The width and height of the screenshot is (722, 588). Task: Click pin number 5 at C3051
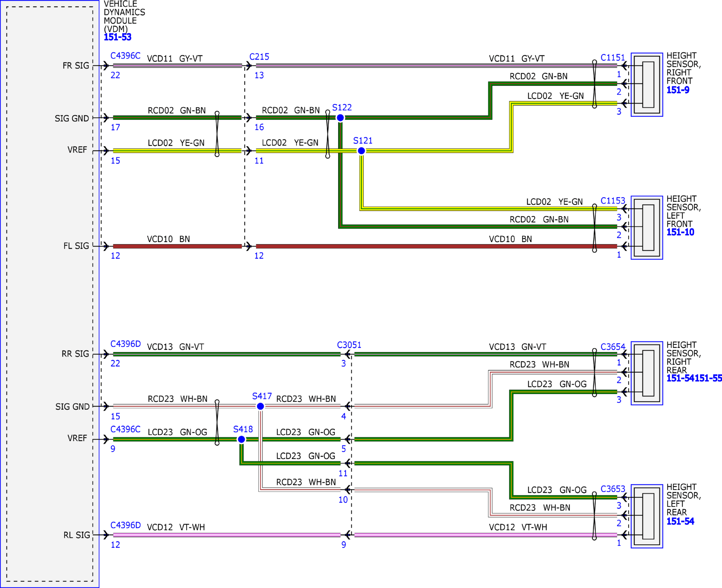click(344, 449)
